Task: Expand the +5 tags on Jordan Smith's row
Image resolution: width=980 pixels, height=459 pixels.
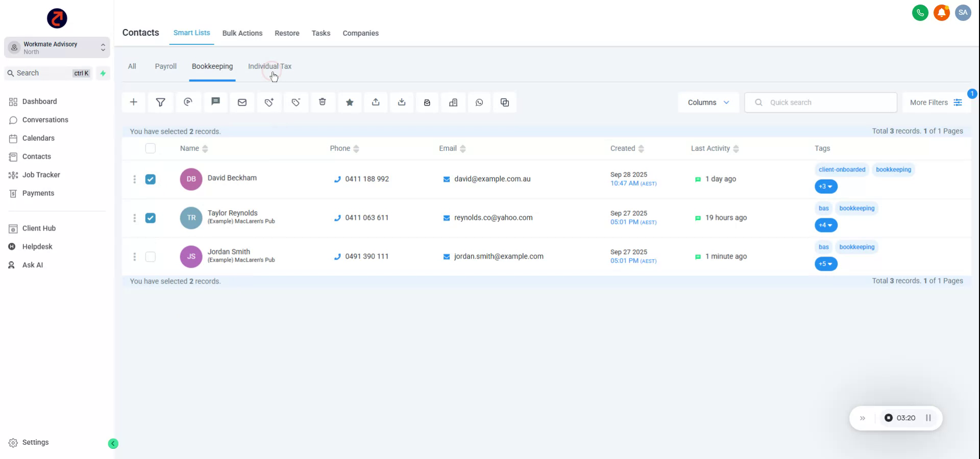Action: point(825,264)
